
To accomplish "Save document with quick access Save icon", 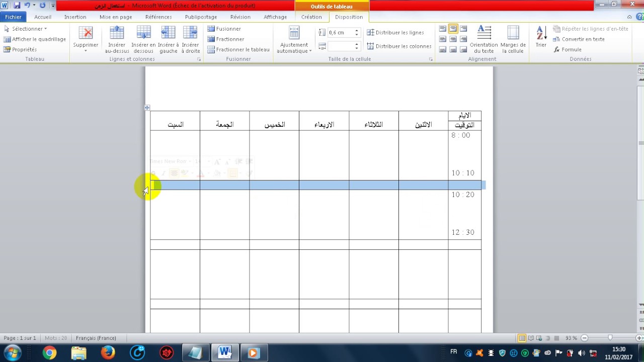I will pyautogui.click(x=17, y=6).
